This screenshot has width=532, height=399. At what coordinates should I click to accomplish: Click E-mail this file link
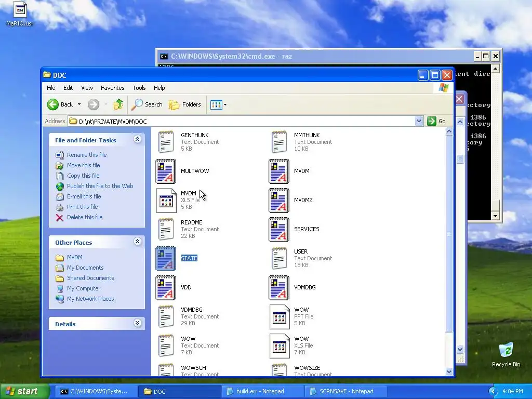[x=84, y=196]
